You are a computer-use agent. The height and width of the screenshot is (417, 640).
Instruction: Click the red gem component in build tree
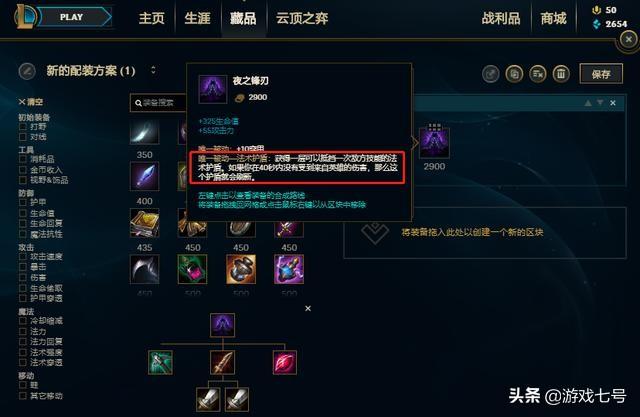[285, 362]
